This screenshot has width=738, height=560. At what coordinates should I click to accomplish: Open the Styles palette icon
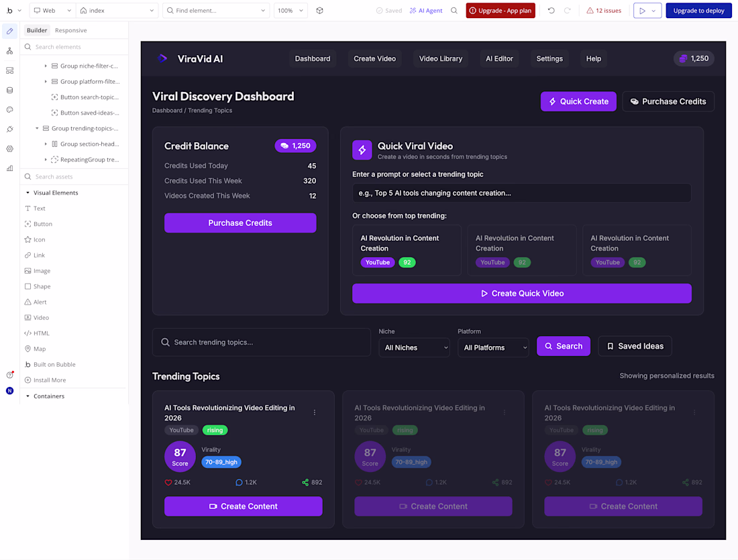point(10,109)
